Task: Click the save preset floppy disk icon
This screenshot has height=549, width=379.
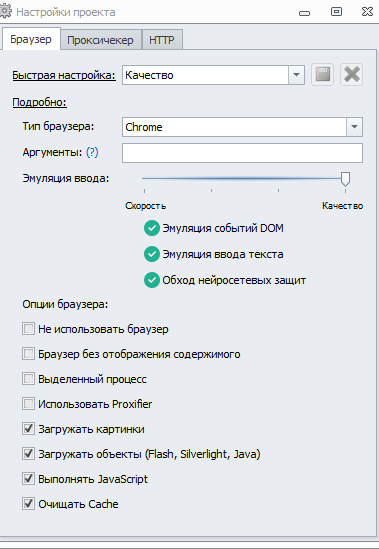Action: point(323,75)
